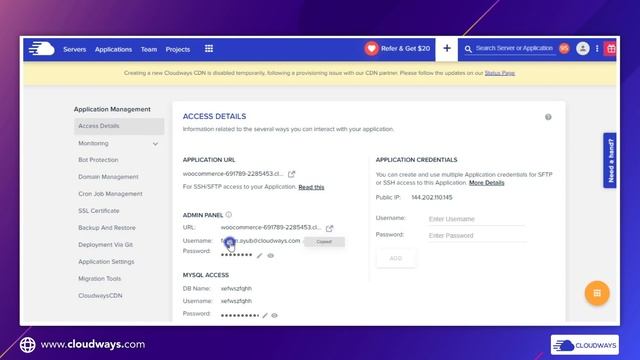Click the Application URL woocommerce link
This screenshot has width=640, height=360.
[x=233, y=174]
